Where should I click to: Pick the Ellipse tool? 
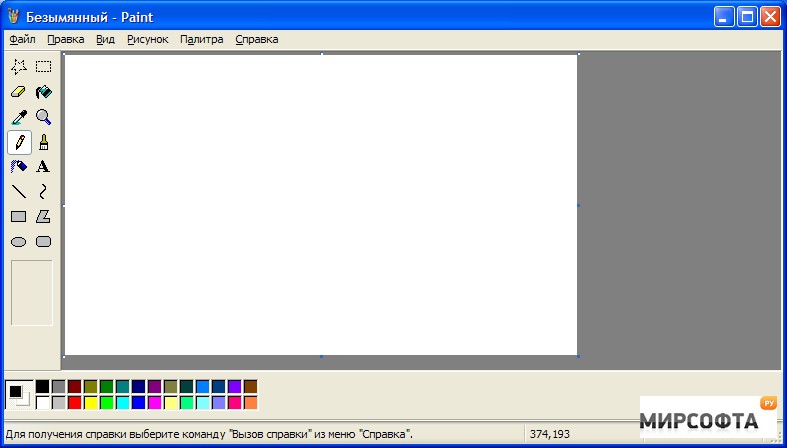click(19, 242)
